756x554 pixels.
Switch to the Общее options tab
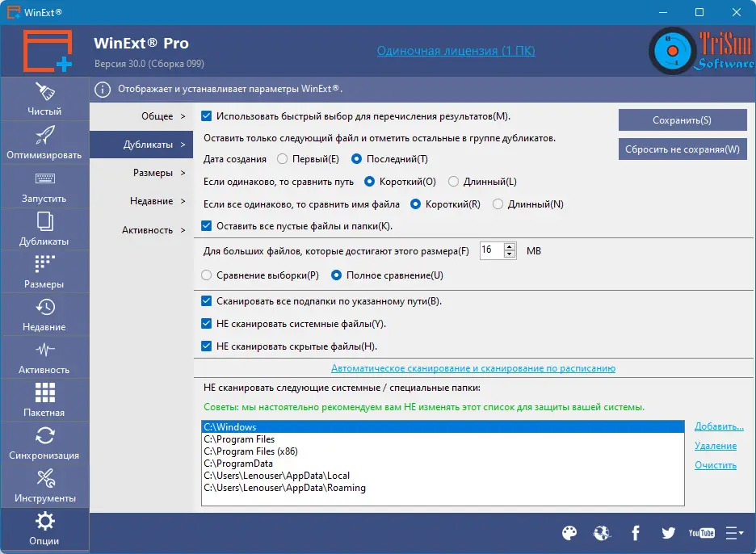141,116
